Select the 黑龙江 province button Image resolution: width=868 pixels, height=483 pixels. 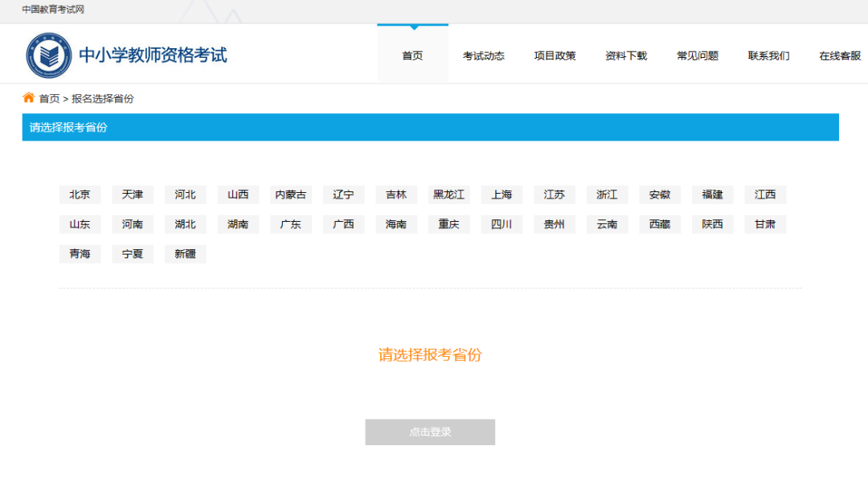coord(448,194)
